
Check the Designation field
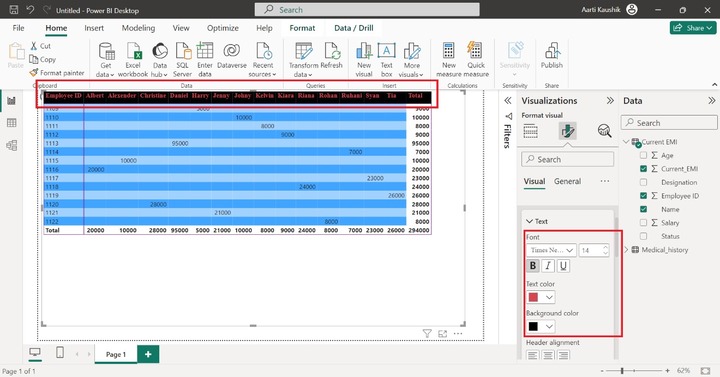click(x=643, y=182)
